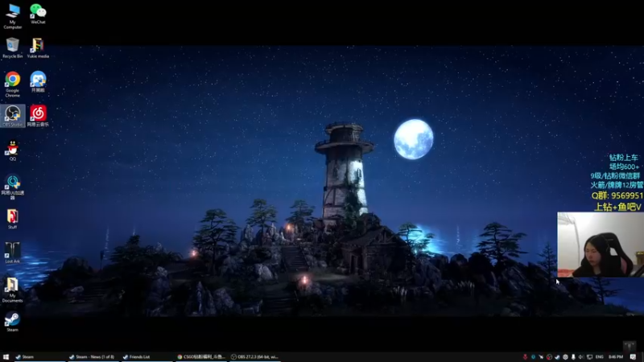Click the OBS tray icon
The height and width of the screenshot is (362, 644).
549,357
